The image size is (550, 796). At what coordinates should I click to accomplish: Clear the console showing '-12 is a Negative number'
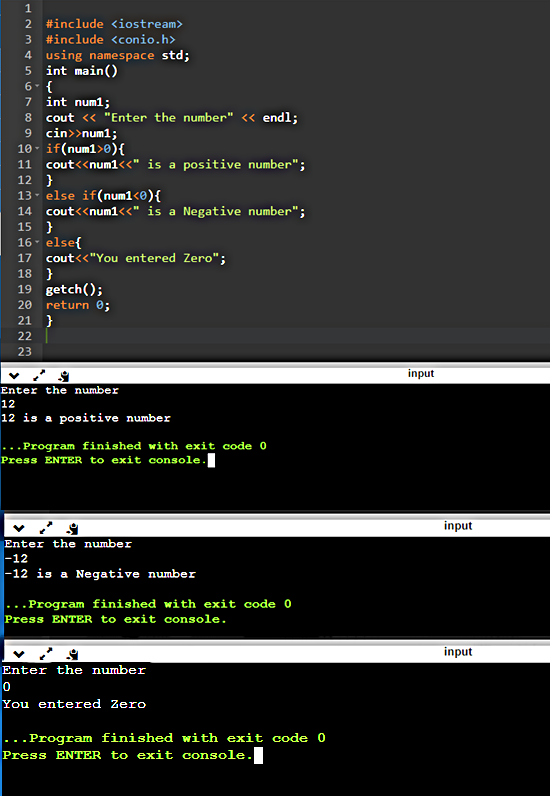click(x=73, y=528)
